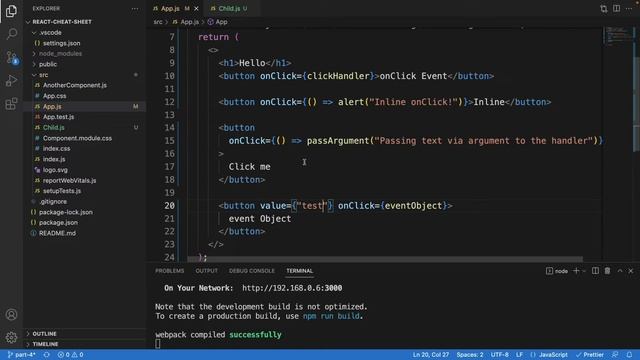Open the notifications bell in status bar
The image size is (640, 360).
(629, 355)
